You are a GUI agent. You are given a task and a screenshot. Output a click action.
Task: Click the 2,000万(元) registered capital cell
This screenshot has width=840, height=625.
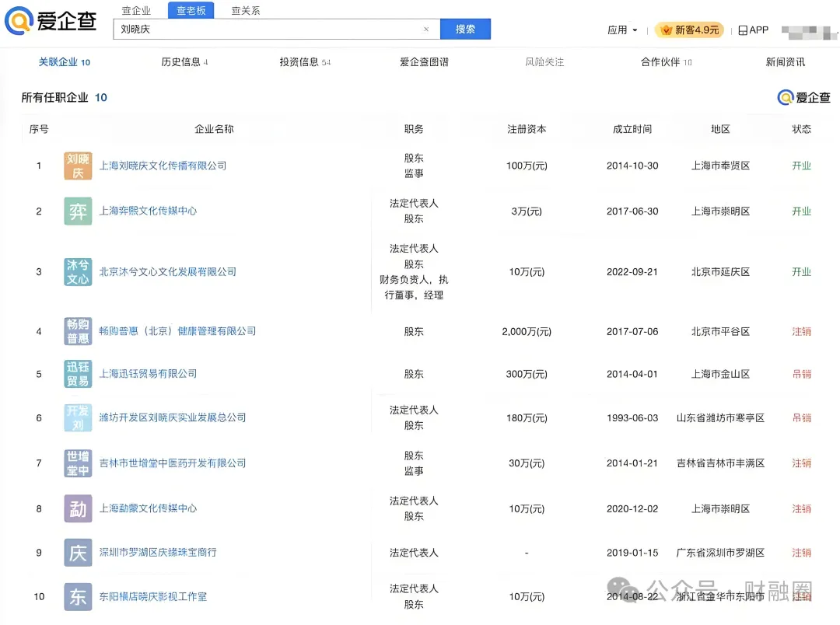527,331
